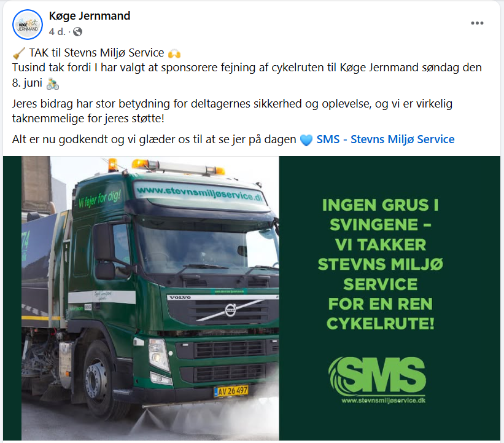Screen dimensions: 504x443
Task: Click "Vi fejer for dig!" truck lettering
Action: pyautogui.click(x=100, y=198)
